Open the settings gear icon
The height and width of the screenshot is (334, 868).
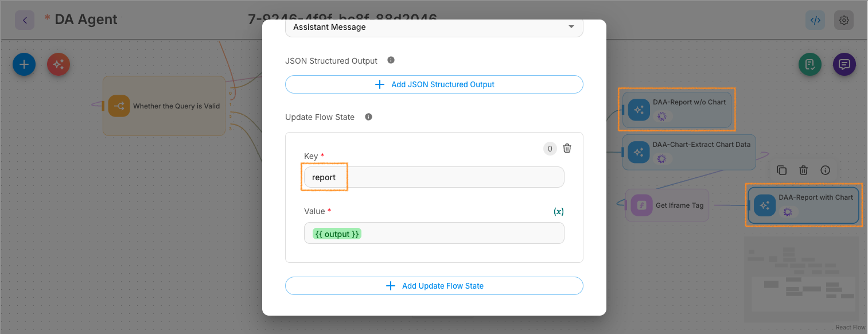(x=844, y=20)
